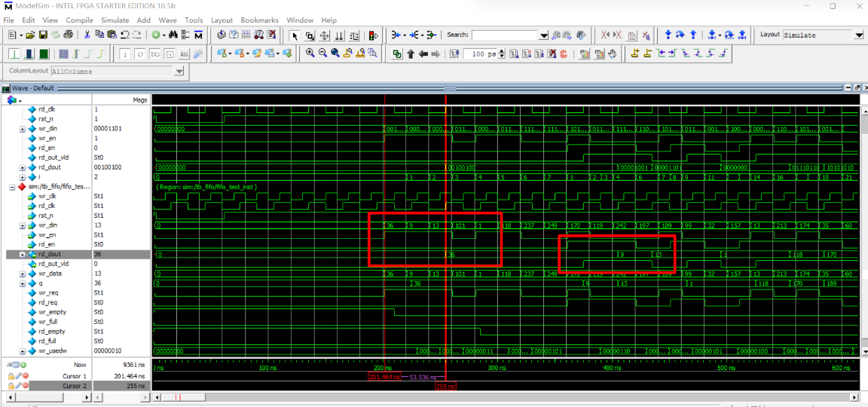The image size is (868, 407).
Task: Expand the q signal bus
Action: (23, 283)
